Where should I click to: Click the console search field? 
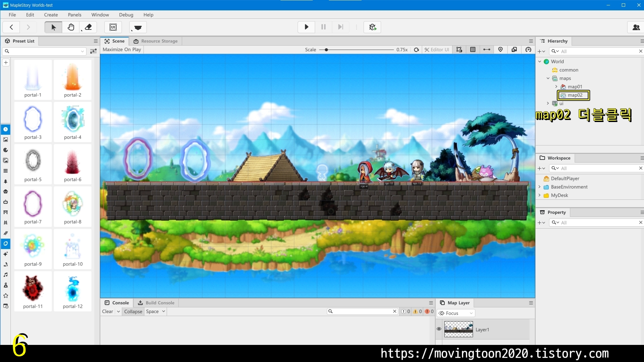point(363,311)
